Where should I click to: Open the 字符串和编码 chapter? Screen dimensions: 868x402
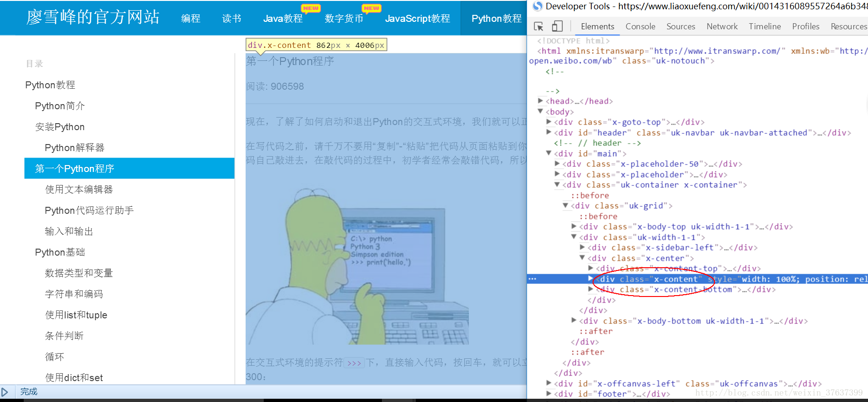pyautogui.click(x=74, y=294)
